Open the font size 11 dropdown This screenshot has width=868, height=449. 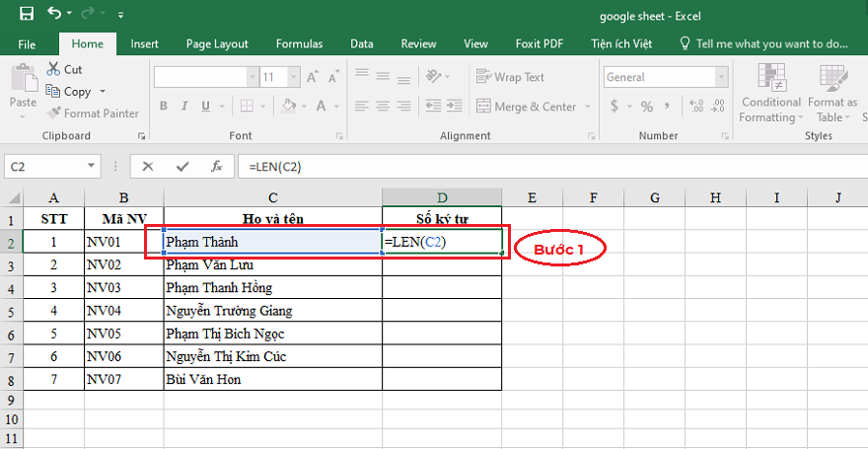[x=294, y=78]
